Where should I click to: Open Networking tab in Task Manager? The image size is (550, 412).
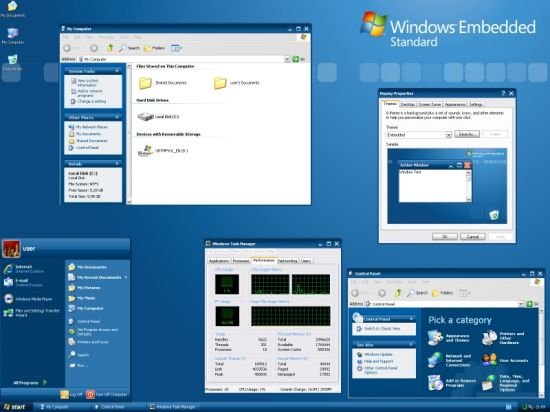click(287, 261)
